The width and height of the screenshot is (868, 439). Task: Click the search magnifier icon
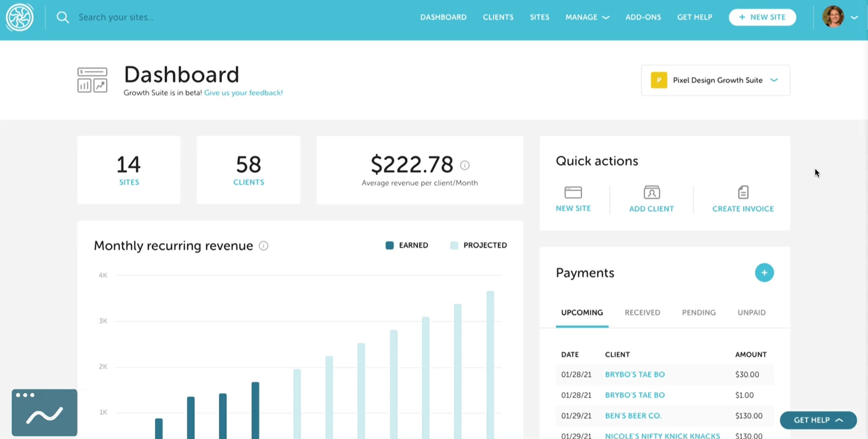[63, 17]
